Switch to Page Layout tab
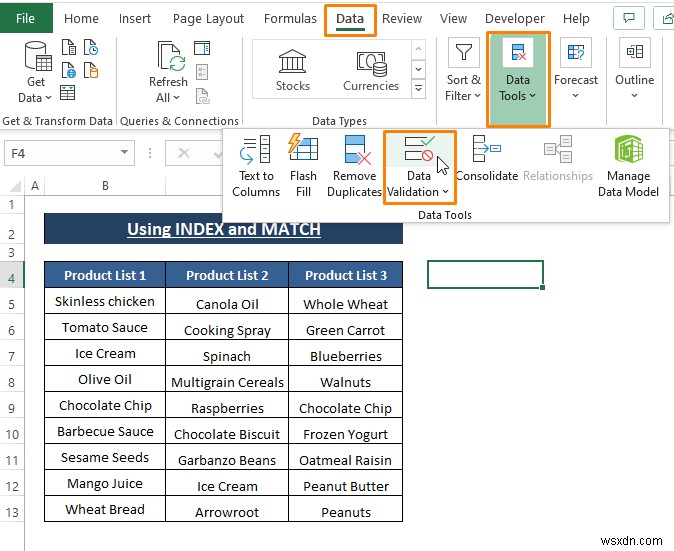The image size is (674, 551). point(208,18)
